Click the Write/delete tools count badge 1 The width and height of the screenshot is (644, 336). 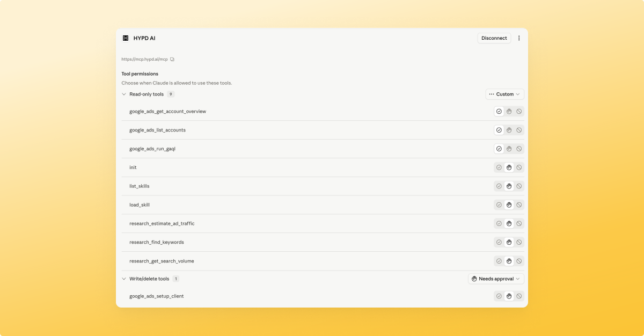click(176, 279)
